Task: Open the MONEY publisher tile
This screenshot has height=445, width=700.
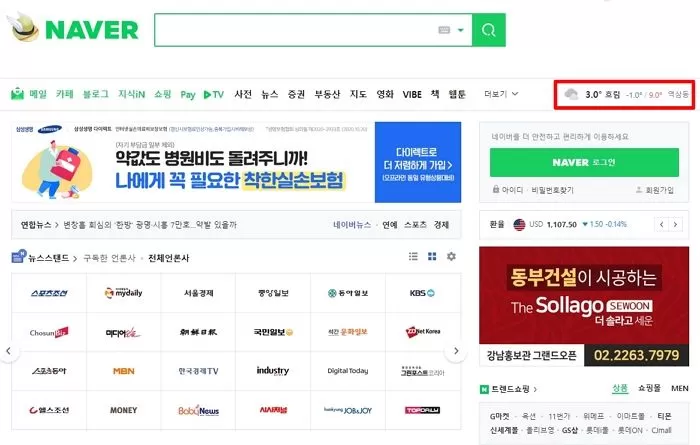Action: (124, 410)
